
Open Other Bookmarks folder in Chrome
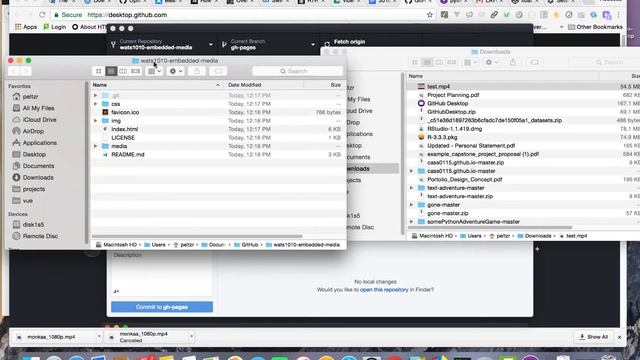[x=595, y=27]
